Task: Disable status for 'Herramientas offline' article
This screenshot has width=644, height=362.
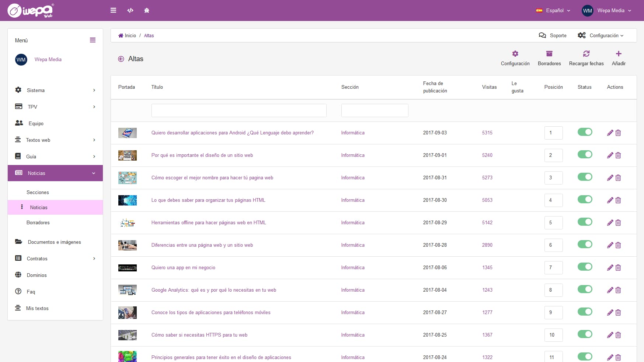Action: point(585,222)
